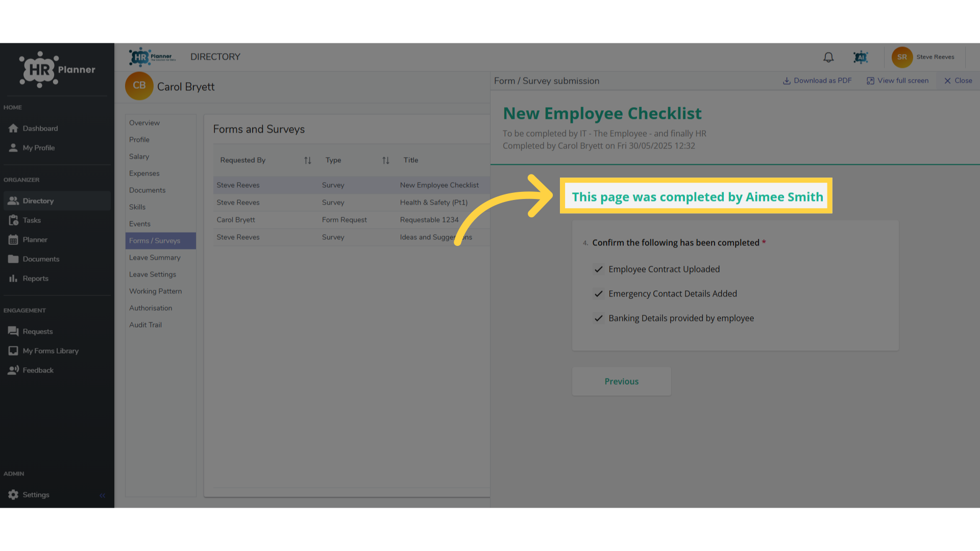Open the Skills section
980x551 pixels.
coord(160,207)
